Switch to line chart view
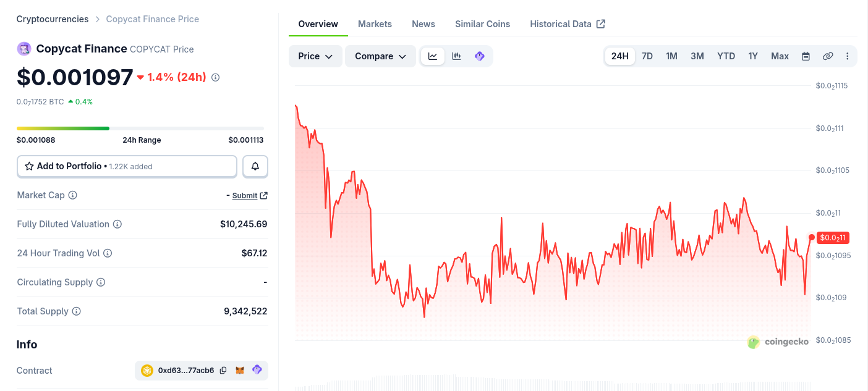The width and height of the screenshot is (868, 391). click(x=433, y=56)
